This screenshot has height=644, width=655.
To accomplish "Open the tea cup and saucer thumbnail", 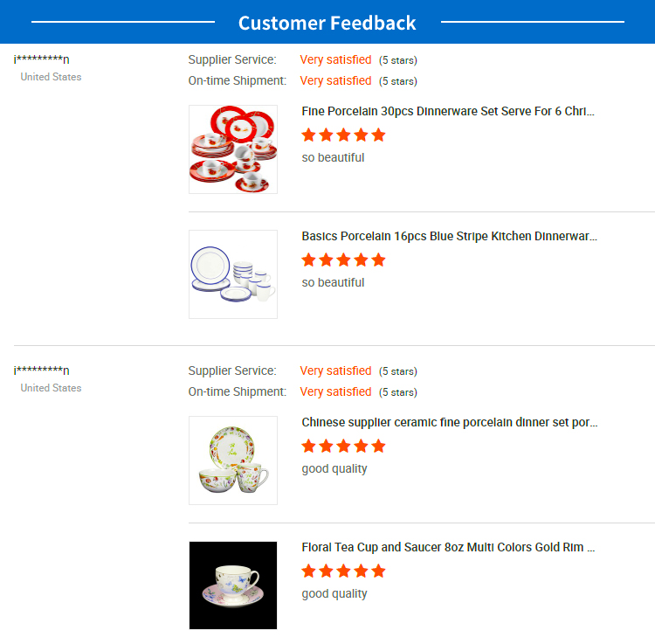I will pos(233,585).
